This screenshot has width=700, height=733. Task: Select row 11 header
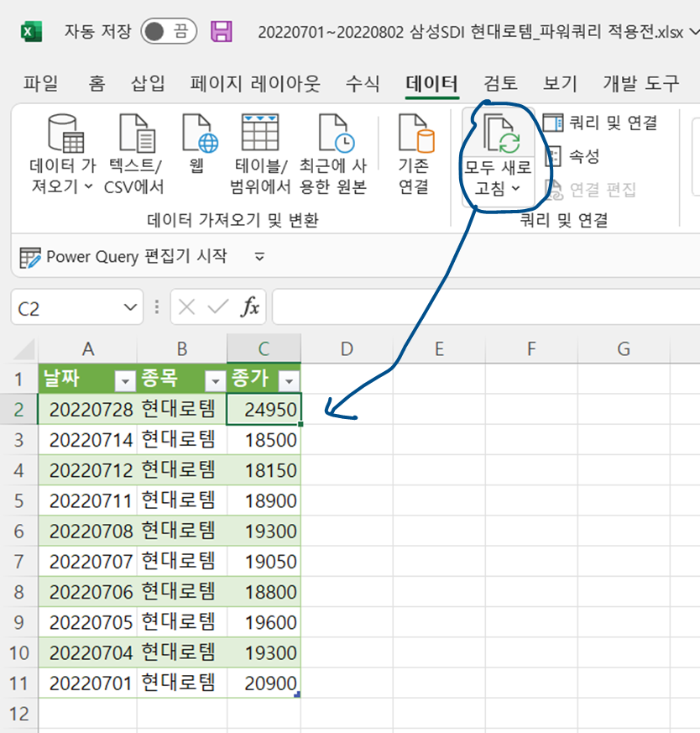click(x=18, y=683)
